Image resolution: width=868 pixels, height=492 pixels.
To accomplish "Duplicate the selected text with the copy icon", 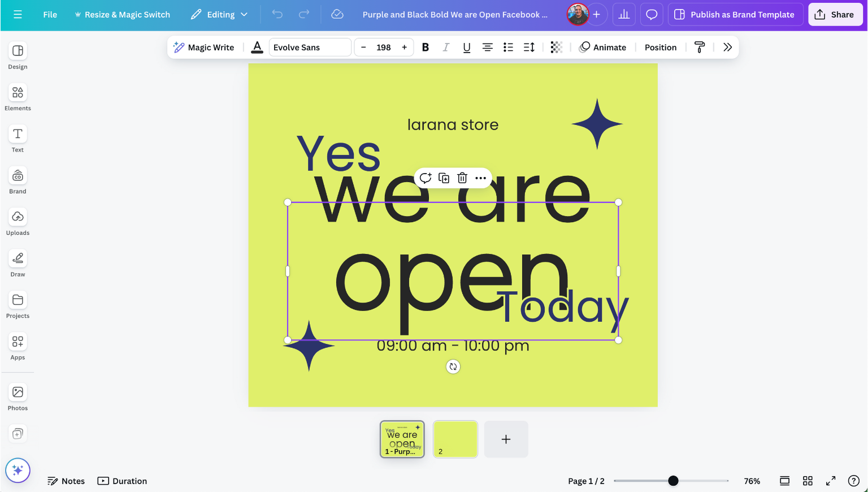I will point(444,178).
